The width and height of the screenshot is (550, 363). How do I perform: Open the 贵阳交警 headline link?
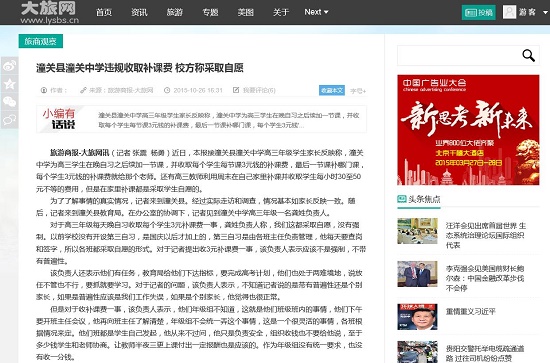click(485, 353)
